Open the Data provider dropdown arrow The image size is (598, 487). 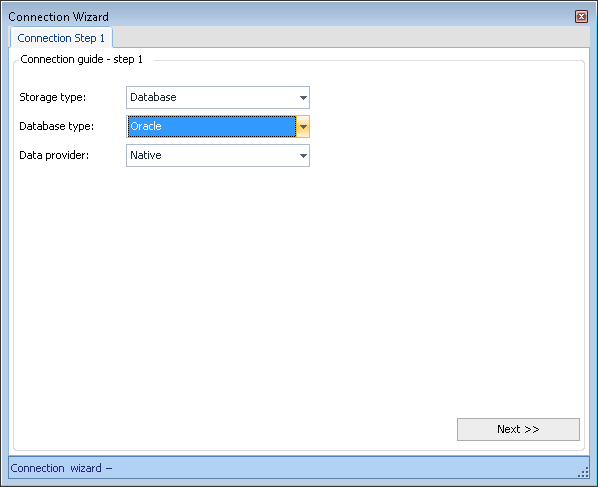click(x=303, y=156)
